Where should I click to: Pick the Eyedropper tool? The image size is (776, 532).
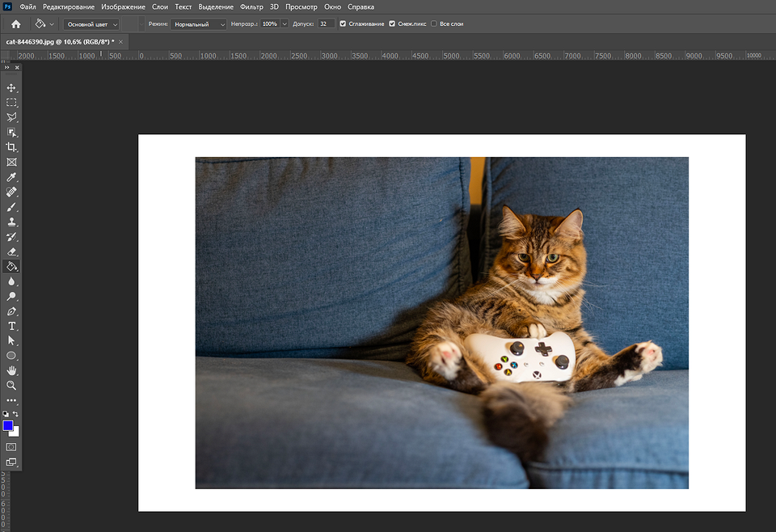tap(11, 177)
